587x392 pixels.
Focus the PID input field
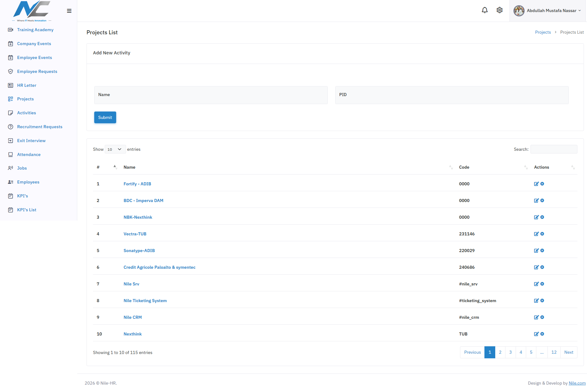tap(452, 95)
